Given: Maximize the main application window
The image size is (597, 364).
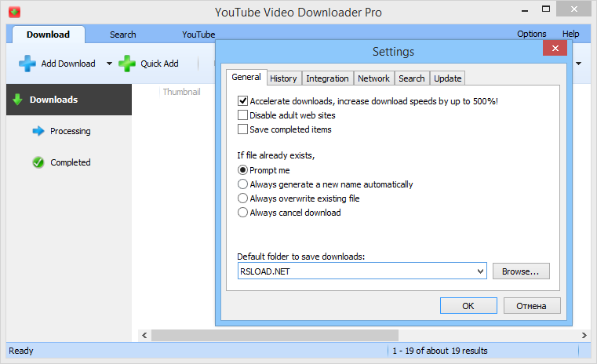Looking at the screenshot, I should click(546, 9).
